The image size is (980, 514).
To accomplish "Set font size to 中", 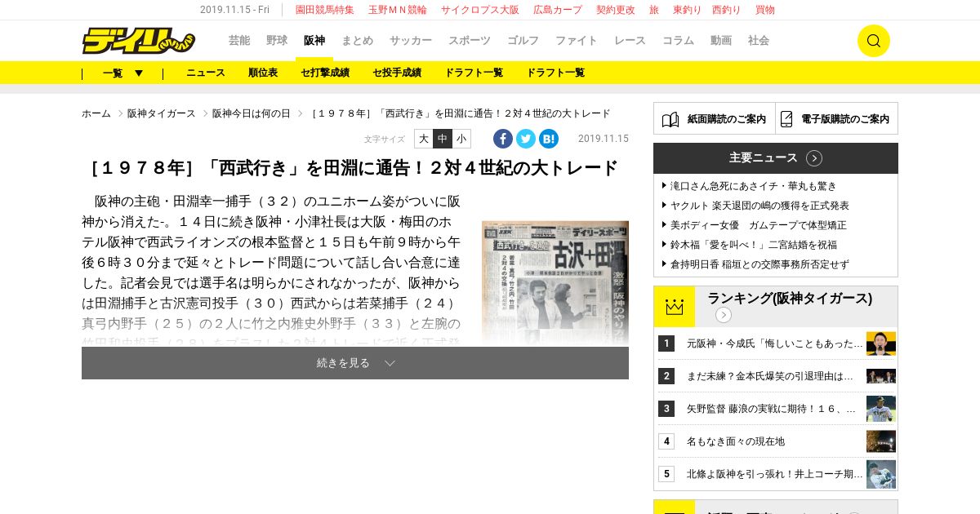I will coord(443,139).
